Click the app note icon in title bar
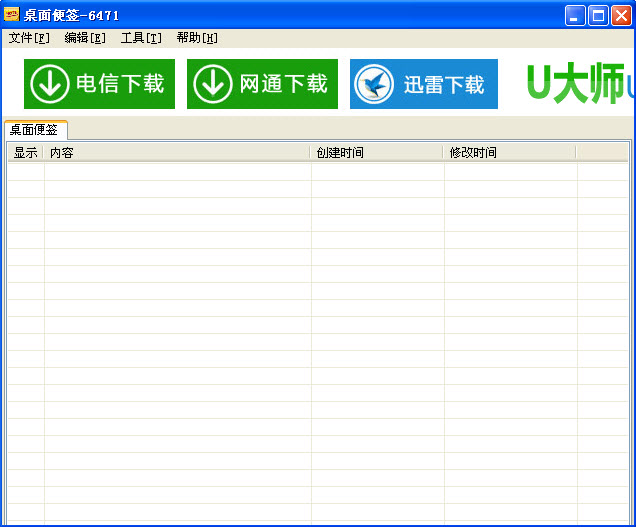Viewport: 636px width, 527px height. pyautogui.click(x=11, y=15)
